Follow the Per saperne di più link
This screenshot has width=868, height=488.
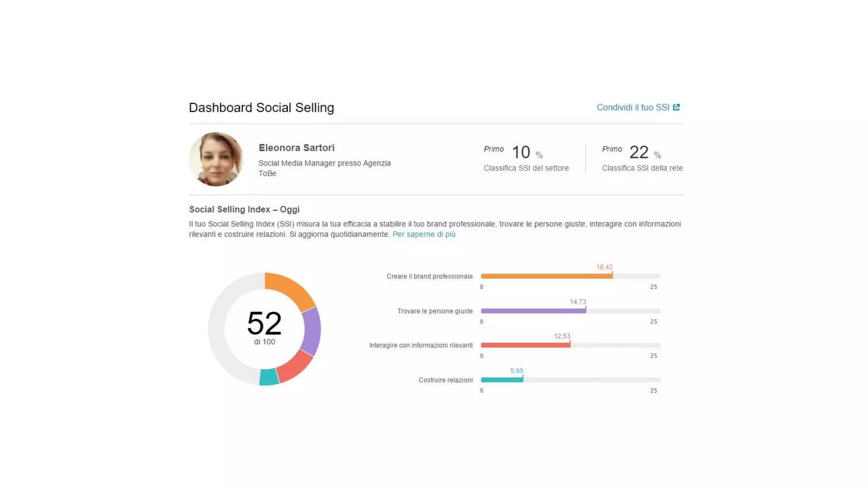pos(423,234)
